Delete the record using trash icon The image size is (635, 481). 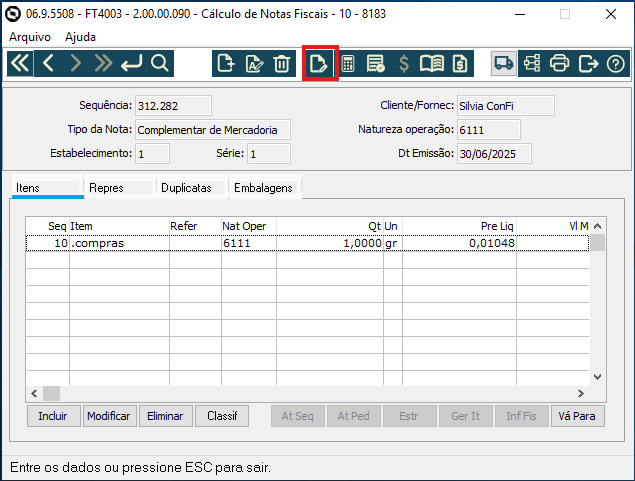(x=281, y=64)
